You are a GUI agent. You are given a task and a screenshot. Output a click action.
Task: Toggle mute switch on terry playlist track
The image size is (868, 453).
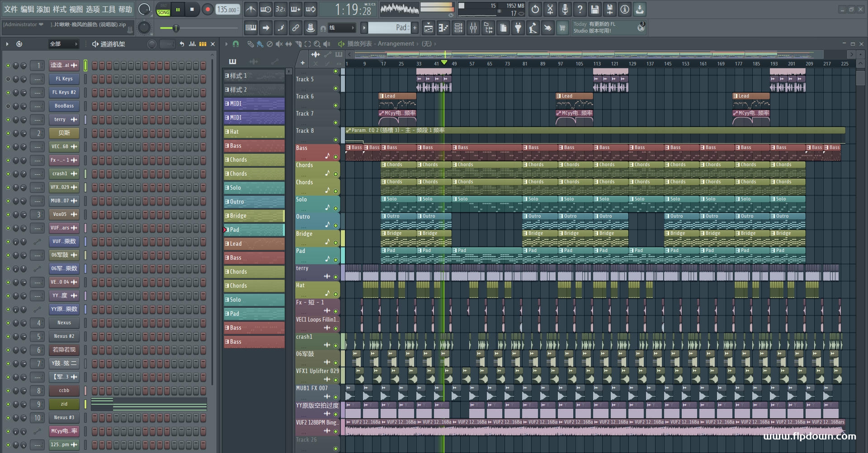pyautogui.click(x=335, y=277)
